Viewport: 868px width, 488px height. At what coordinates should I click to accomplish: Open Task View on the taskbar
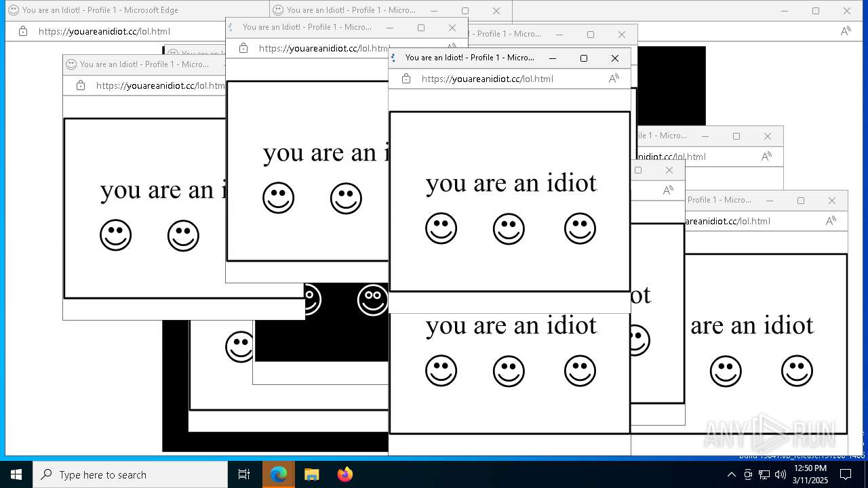tap(244, 474)
